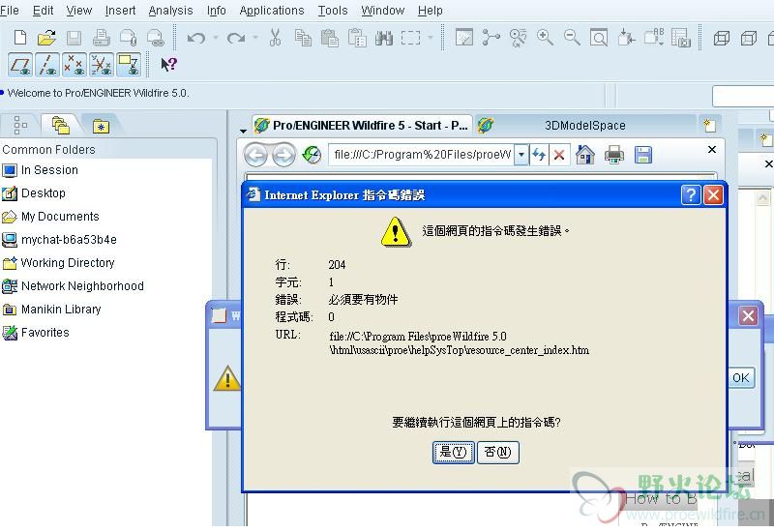Click the browser History icon

click(x=312, y=155)
